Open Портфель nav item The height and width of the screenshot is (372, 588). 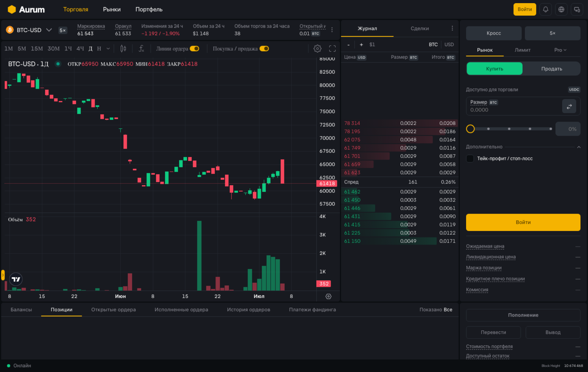point(149,9)
